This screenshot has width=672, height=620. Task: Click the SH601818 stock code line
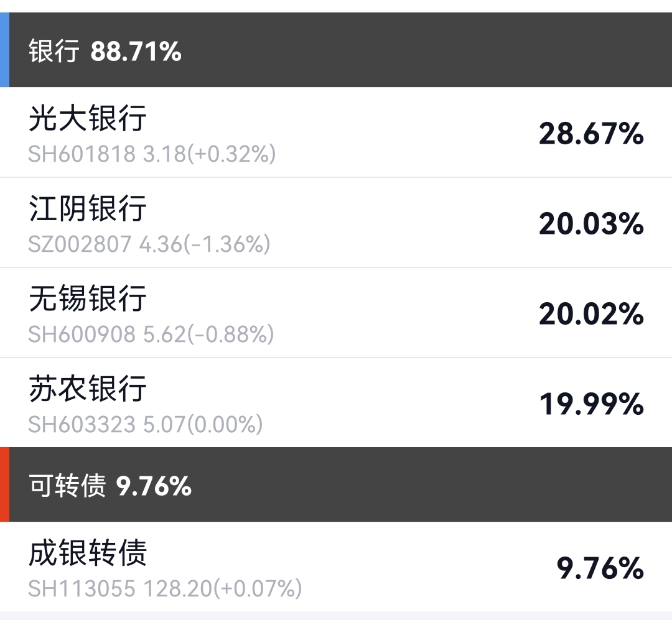coord(152,154)
